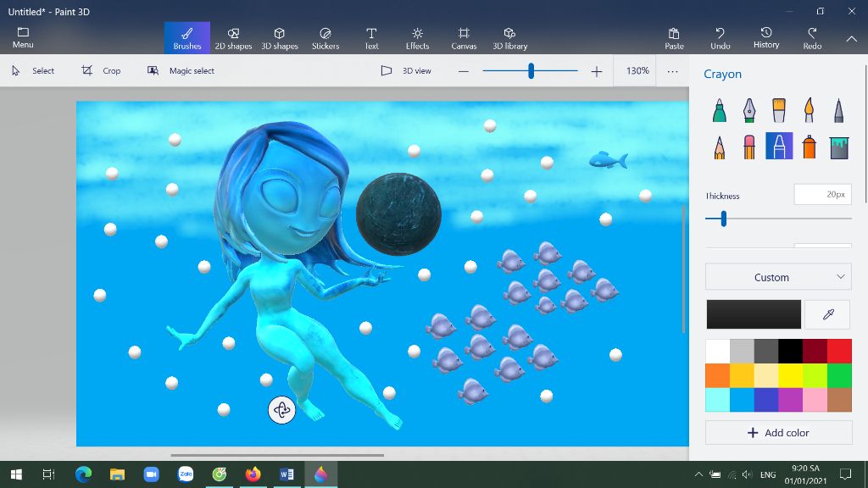Pick a color with the eyedropper

click(x=828, y=314)
